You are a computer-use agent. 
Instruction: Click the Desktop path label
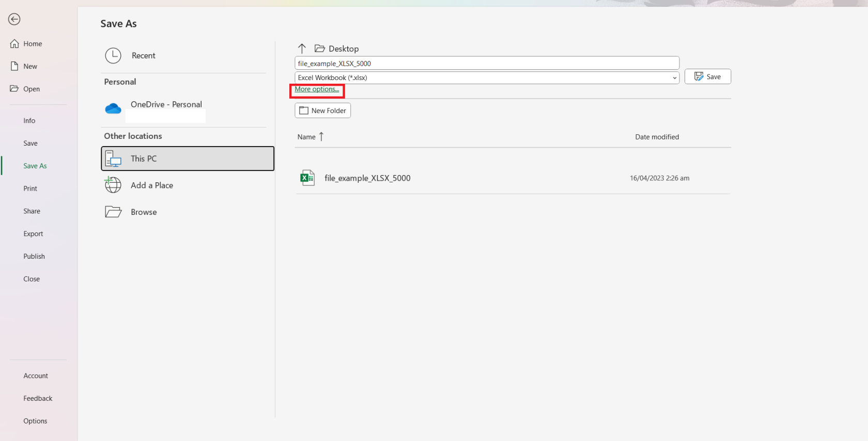click(x=344, y=49)
